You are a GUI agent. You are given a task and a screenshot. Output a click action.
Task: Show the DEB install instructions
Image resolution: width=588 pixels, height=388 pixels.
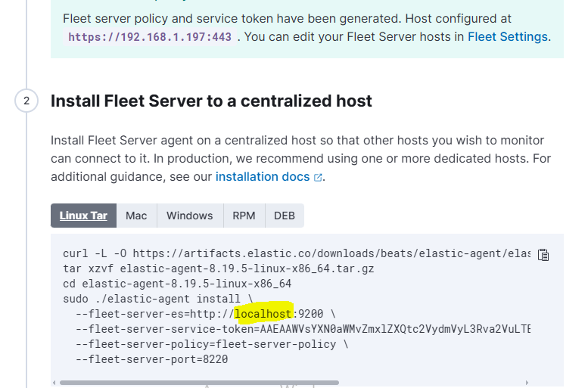click(x=285, y=216)
